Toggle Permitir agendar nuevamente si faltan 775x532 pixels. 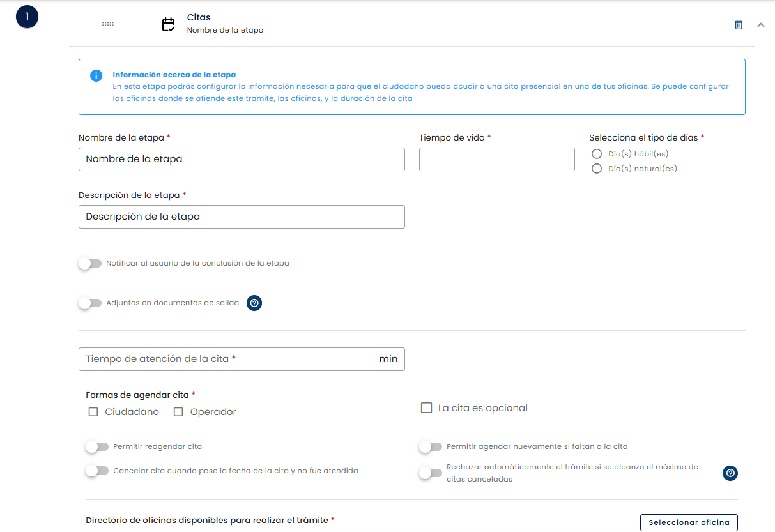[431, 446]
